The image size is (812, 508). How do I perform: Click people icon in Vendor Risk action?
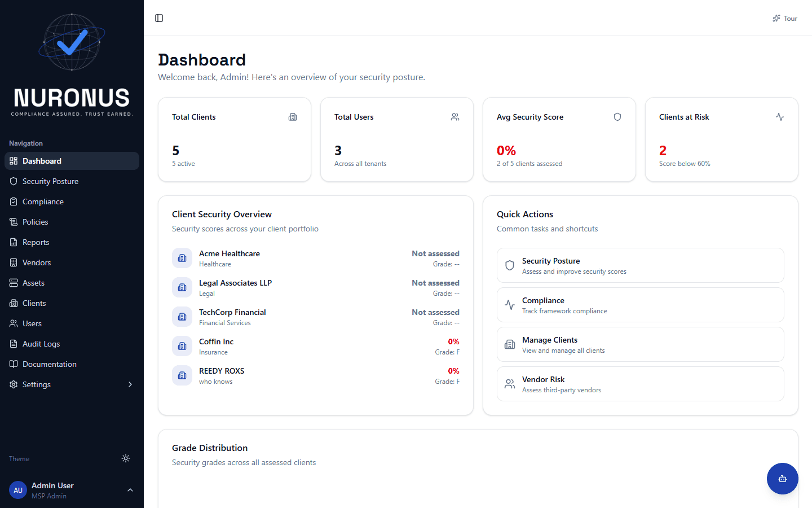510,384
